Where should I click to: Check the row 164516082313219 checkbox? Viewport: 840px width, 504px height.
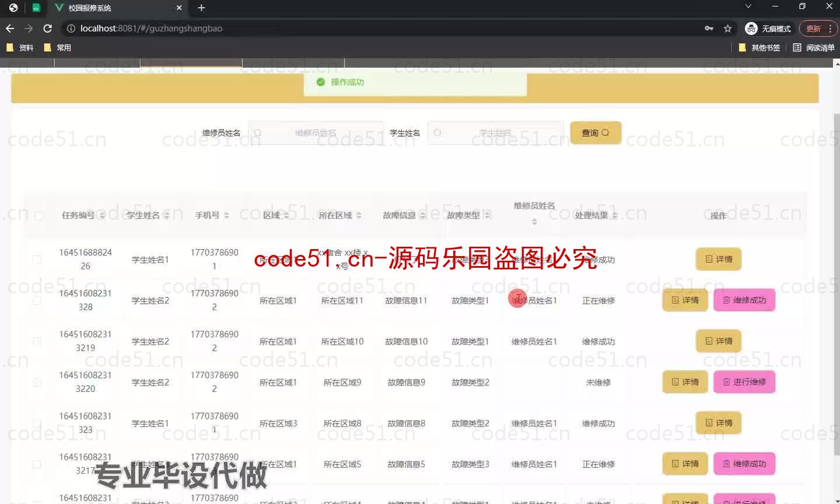pos(37,341)
